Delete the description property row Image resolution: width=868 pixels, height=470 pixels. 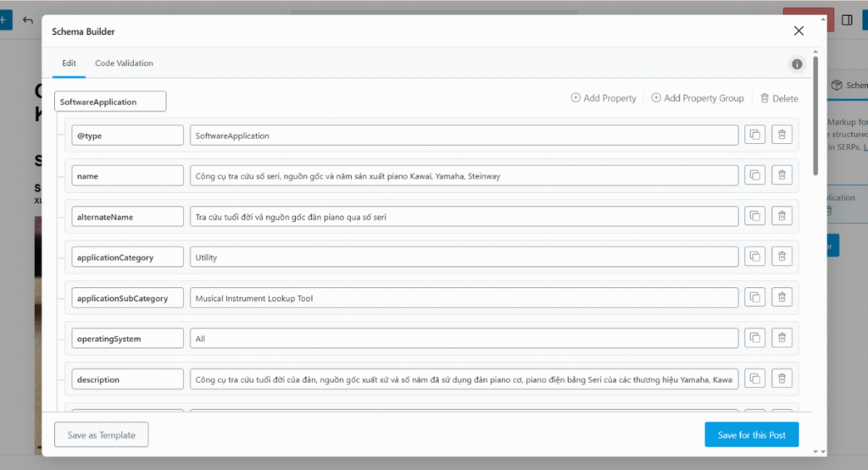click(782, 379)
